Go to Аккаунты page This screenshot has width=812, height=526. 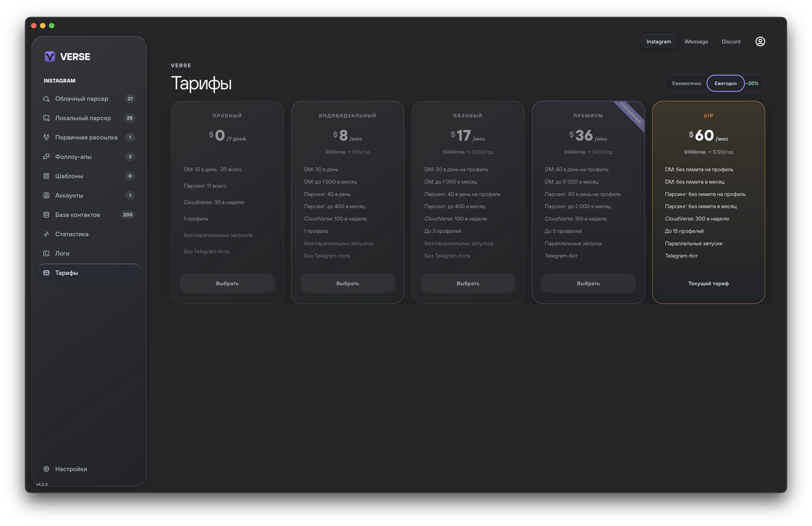coord(89,195)
